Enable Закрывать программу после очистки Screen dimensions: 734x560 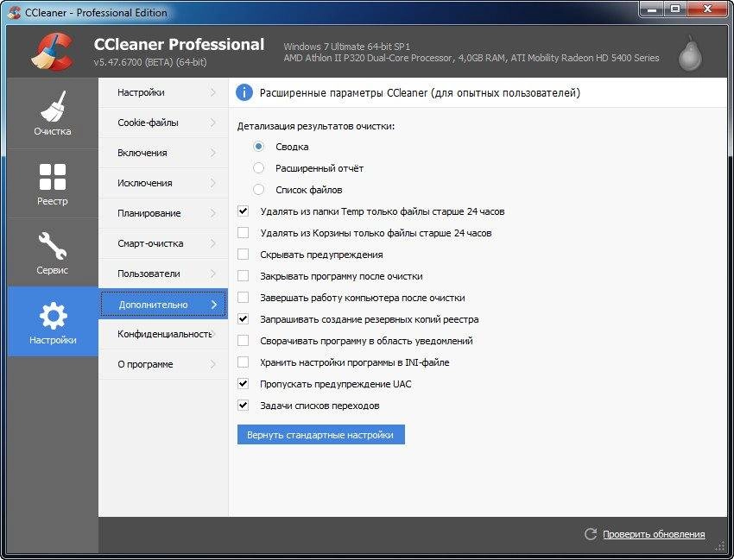[243, 275]
